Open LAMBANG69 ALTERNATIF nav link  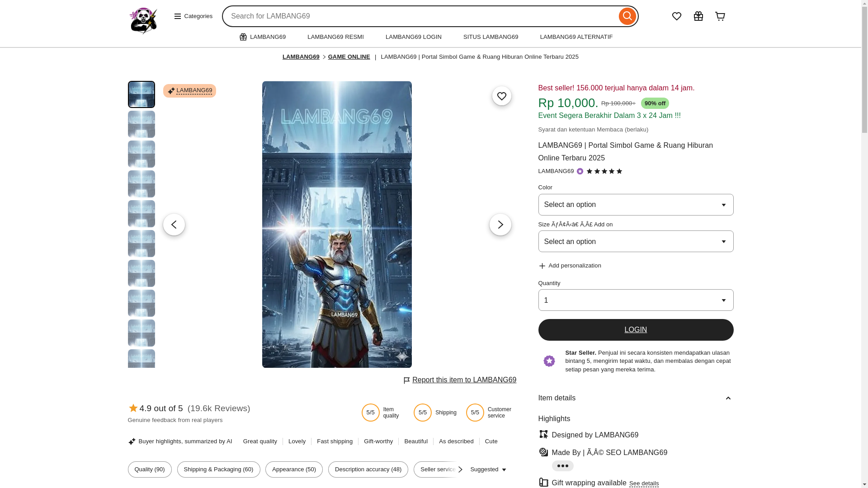pyautogui.click(x=576, y=37)
